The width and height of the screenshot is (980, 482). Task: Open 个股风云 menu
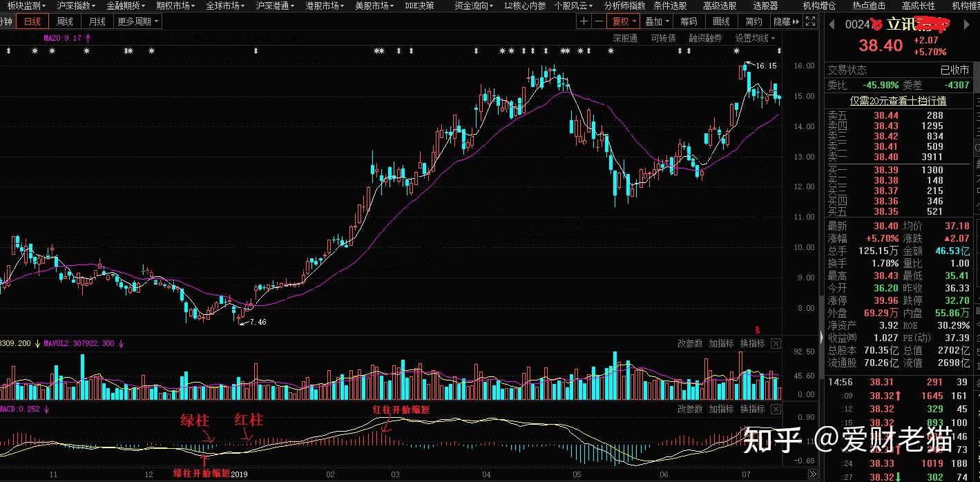[574, 6]
